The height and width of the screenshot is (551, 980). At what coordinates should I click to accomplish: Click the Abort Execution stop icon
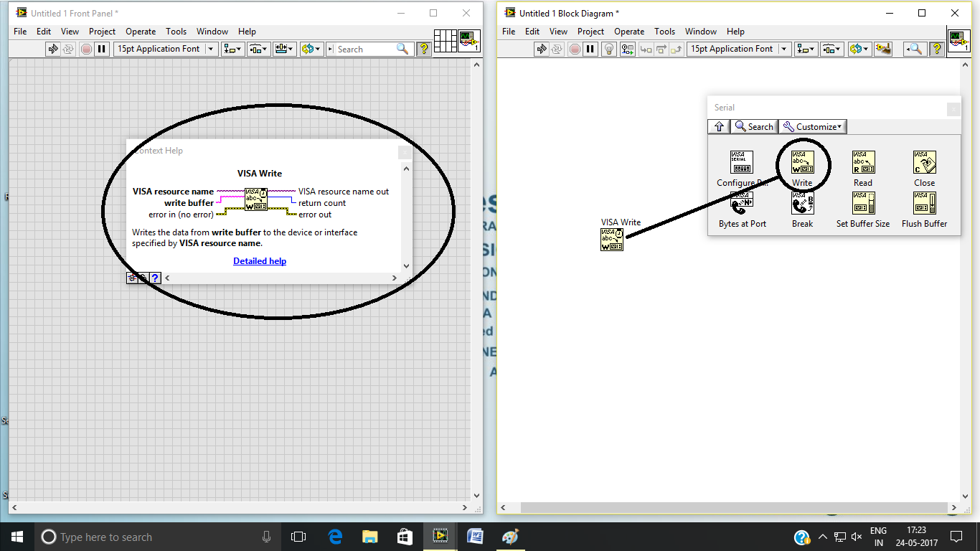tap(575, 49)
